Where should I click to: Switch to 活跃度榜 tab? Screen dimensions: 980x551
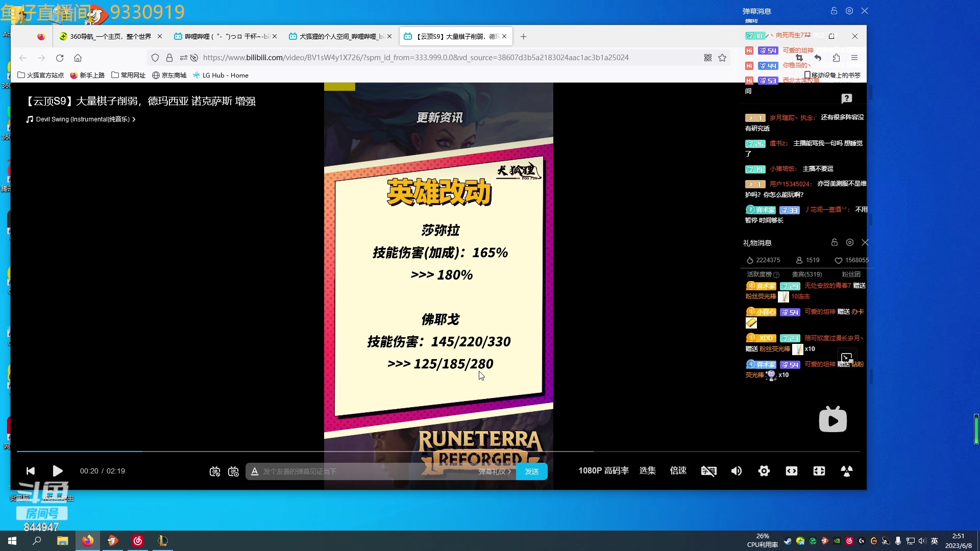pyautogui.click(x=763, y=274)
